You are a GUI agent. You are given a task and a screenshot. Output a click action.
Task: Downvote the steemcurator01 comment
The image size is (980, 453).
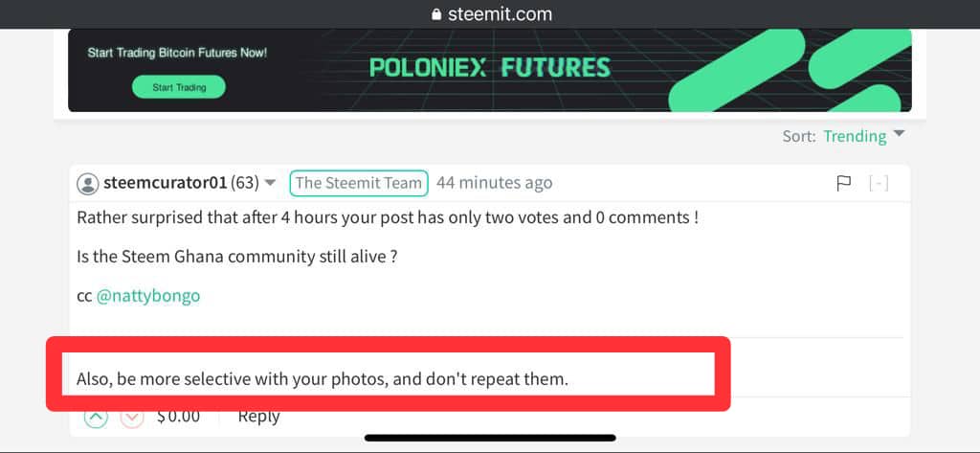point(133,418)
